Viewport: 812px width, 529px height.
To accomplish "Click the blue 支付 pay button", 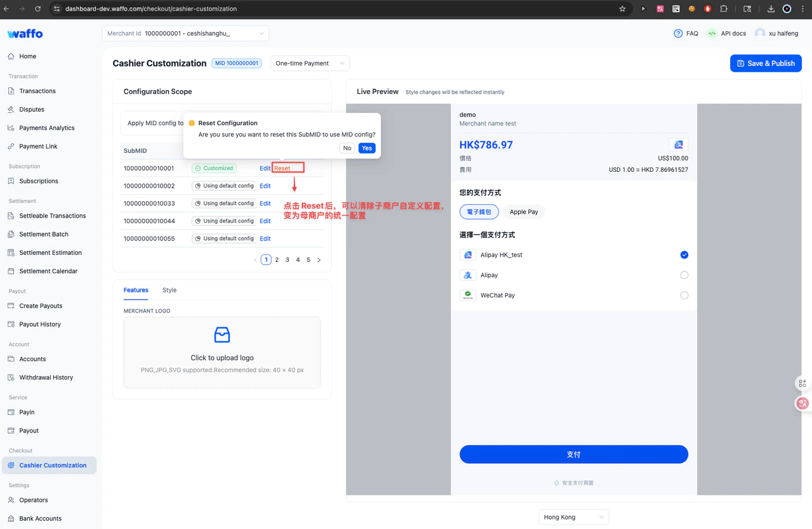I will 573,454.
